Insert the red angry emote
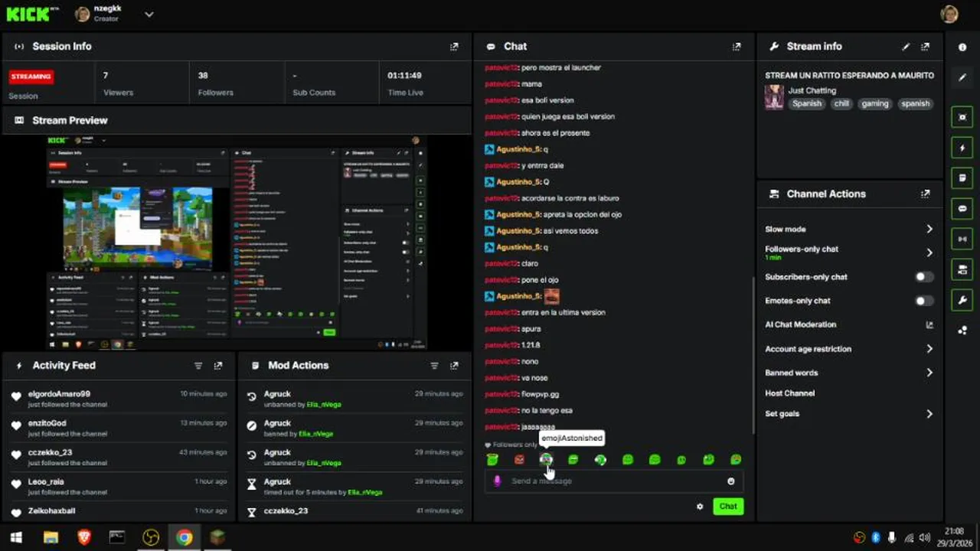Screen dimensions: 980x551 coord(519,460)
